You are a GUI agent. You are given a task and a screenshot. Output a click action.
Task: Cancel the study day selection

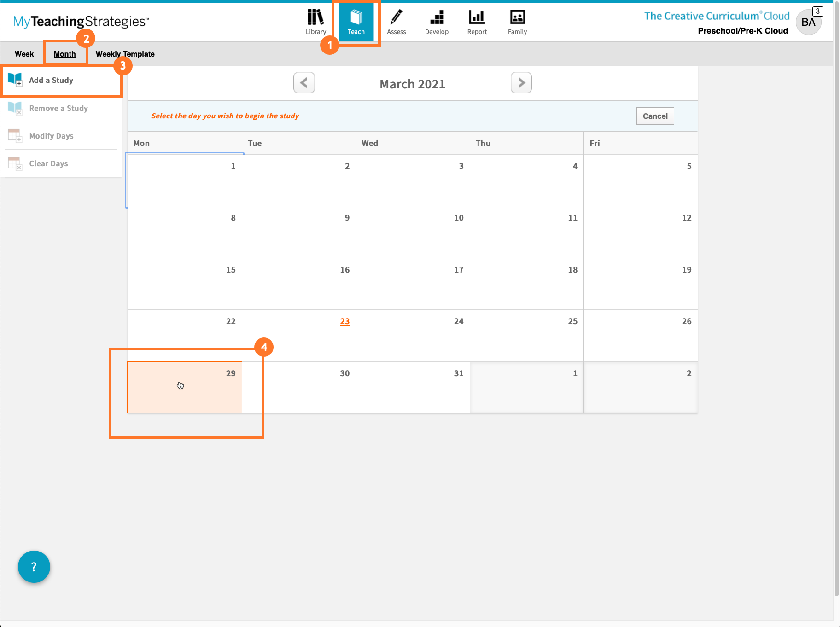click(655, 116)
